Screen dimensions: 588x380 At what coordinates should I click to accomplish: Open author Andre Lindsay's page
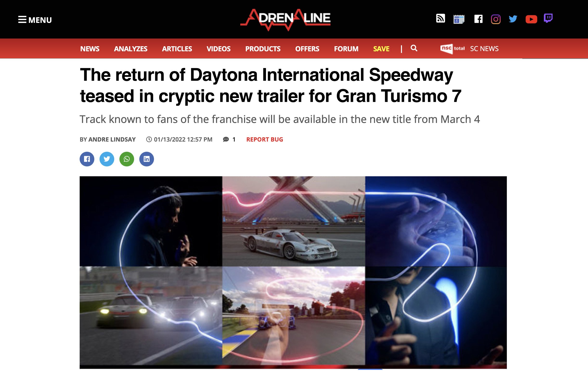(112, 139)
